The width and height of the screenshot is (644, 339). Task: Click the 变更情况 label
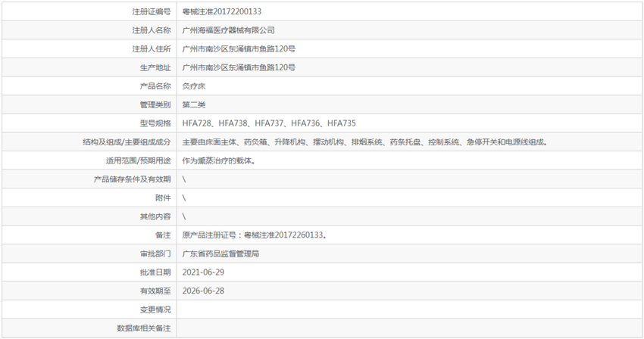coord(155,309)
